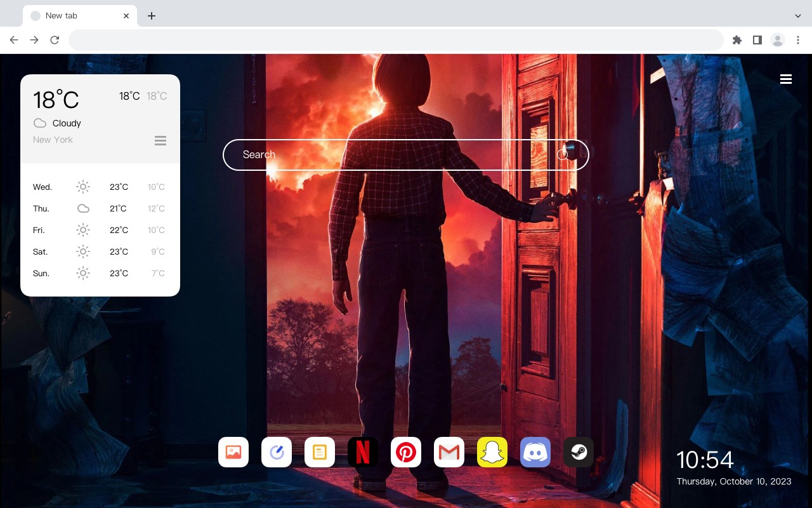Viewport: 812px width, 508px height.
Task: Select the Sat. forecast row label
Action: tap(41, 251)
